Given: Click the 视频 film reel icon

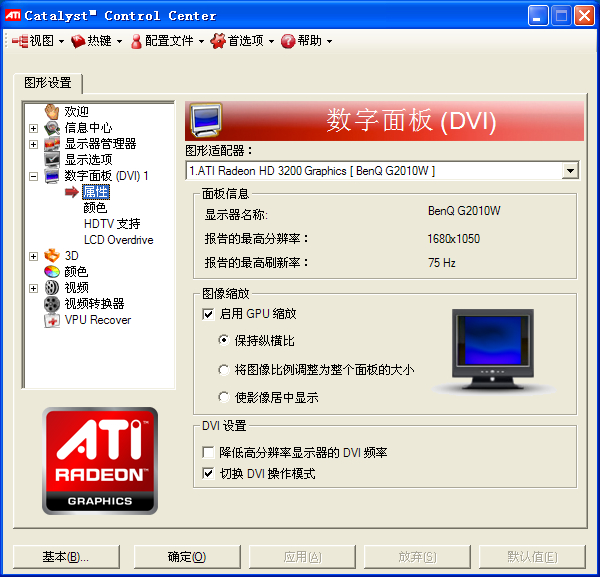Looking at the screenshot, I should pos(52,288).
